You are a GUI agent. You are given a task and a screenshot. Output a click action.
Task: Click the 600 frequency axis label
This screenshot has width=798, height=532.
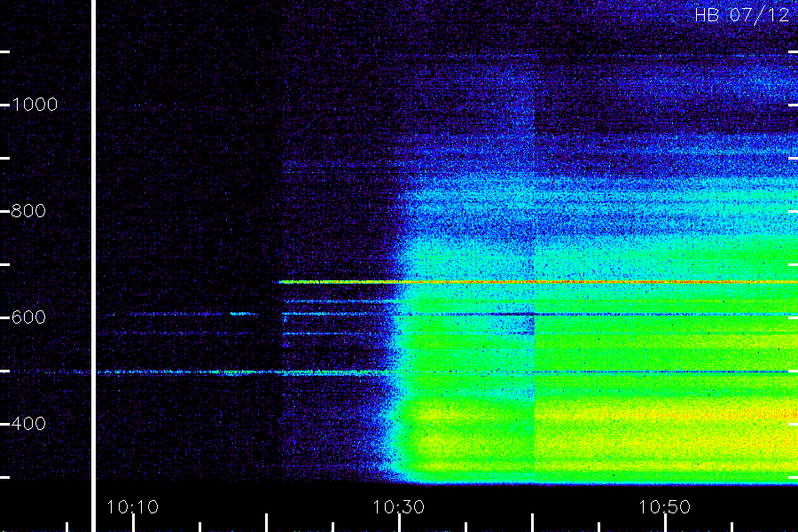coord(28,317)
